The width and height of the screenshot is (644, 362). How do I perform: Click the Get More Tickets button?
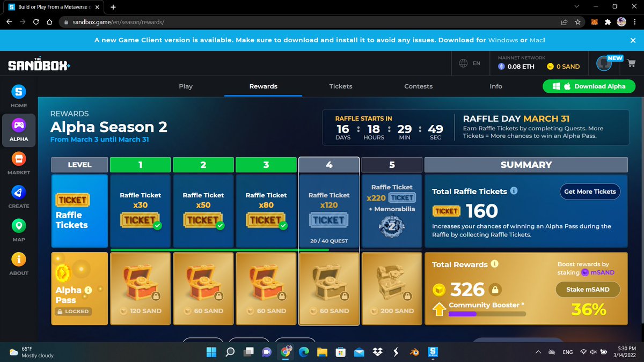(x=590, y=191)
